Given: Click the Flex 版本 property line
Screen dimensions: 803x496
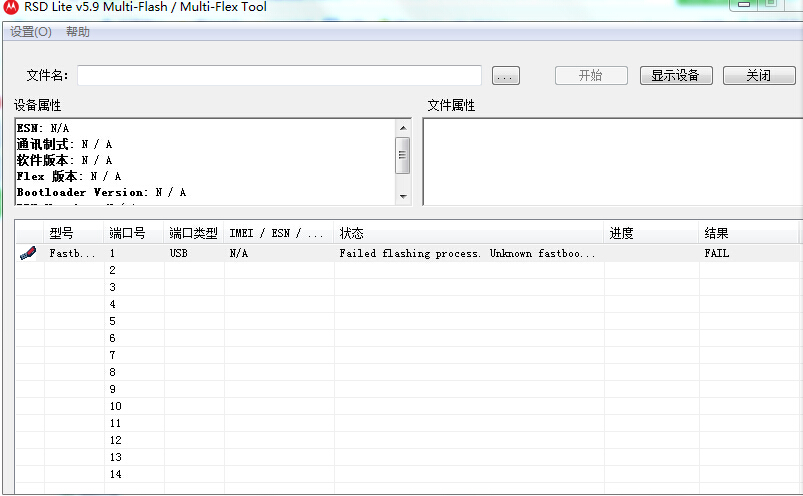Looking at the screenshot, I should click(x=69, y=177).
